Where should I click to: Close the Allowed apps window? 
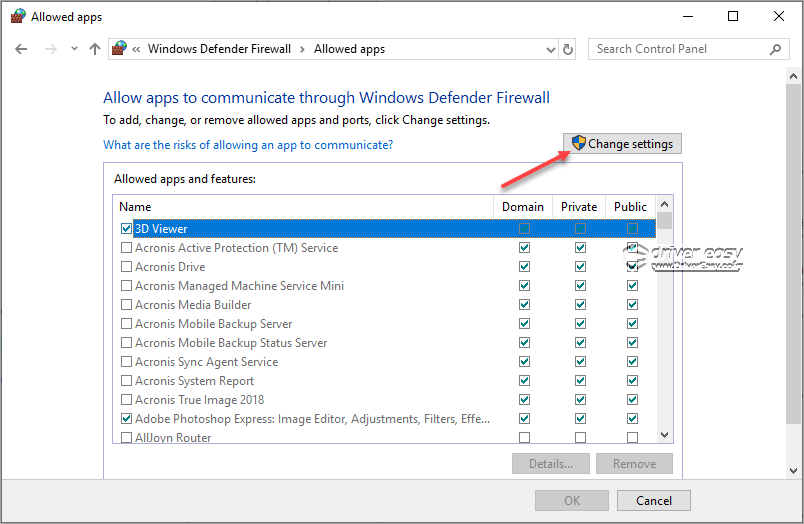tap(778, 16)
